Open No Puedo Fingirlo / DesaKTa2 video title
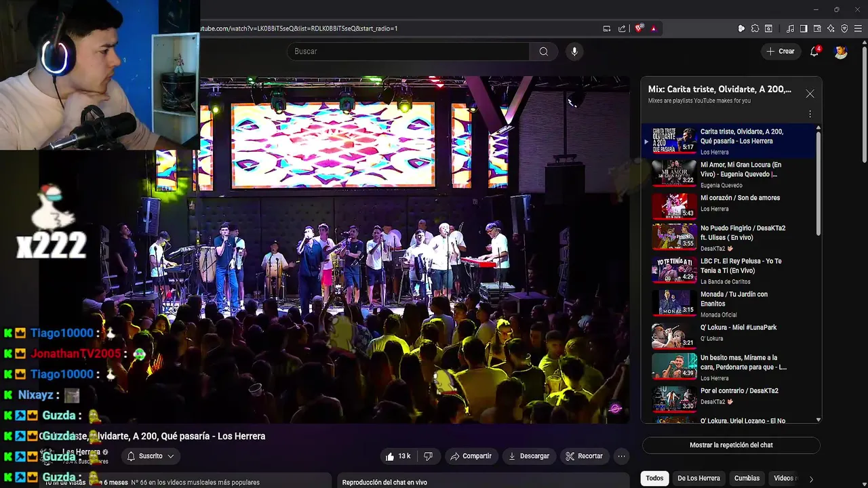 point(743,232)
